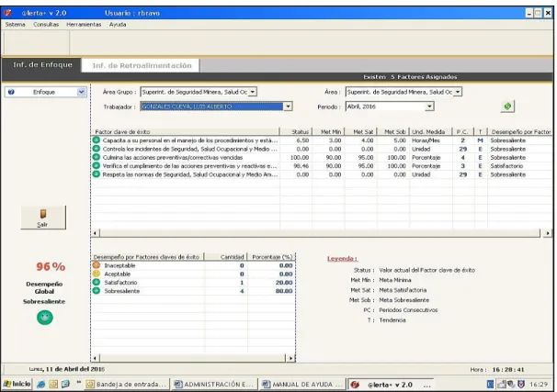Select 'Capacita a su personal' factor text
The width and height of the screenshot is (557, 392).
coord(189,140)
